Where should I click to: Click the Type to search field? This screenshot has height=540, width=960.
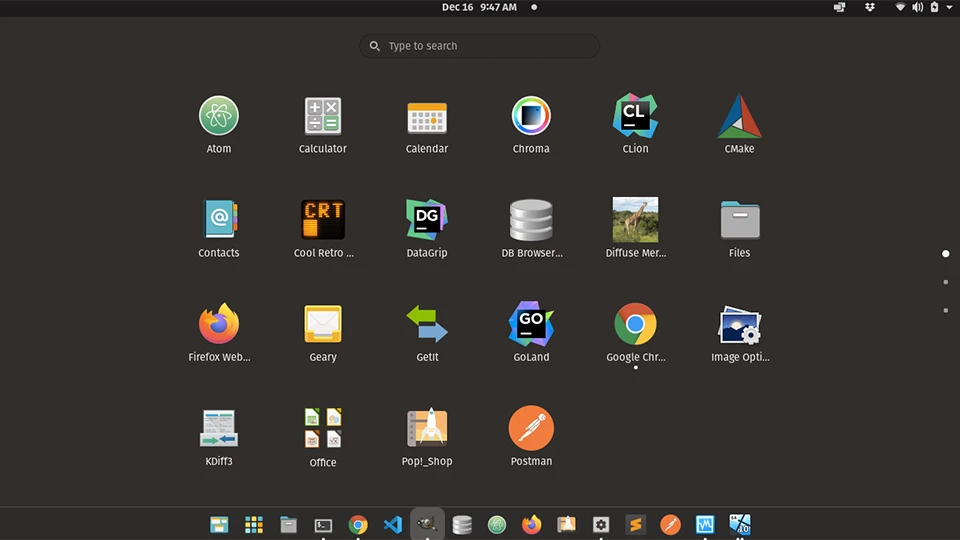[480, 46]
